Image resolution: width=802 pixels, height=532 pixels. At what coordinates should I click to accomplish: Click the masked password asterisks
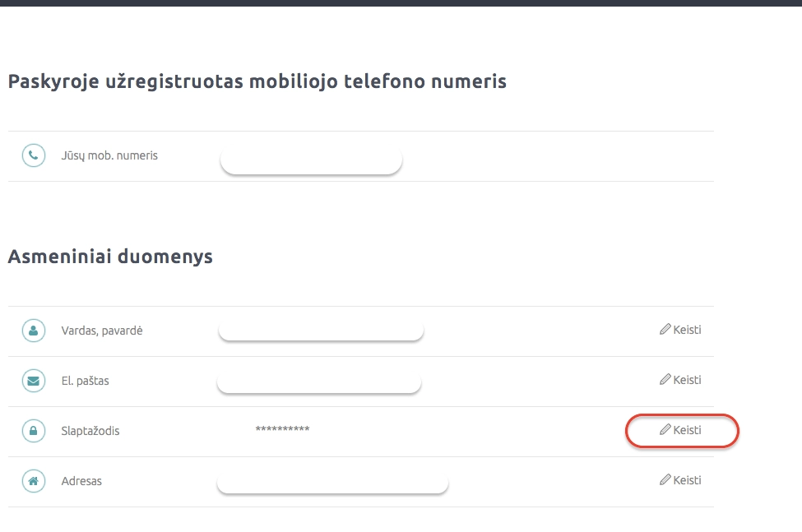coord(282,430)
